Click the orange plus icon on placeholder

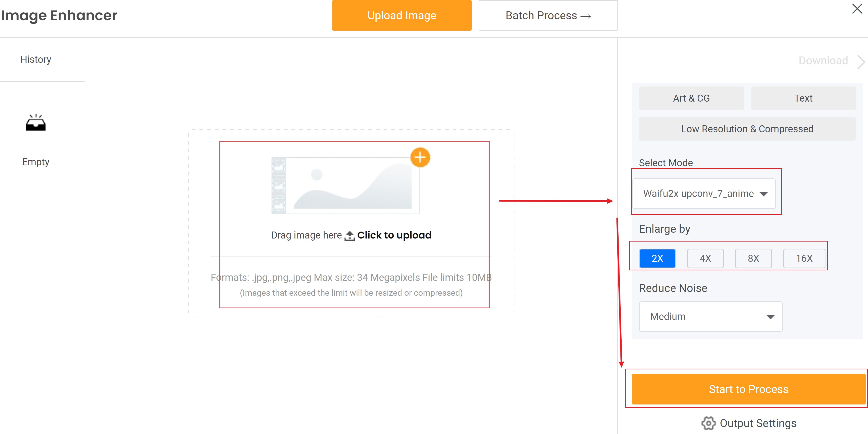[x=420, y=157]
